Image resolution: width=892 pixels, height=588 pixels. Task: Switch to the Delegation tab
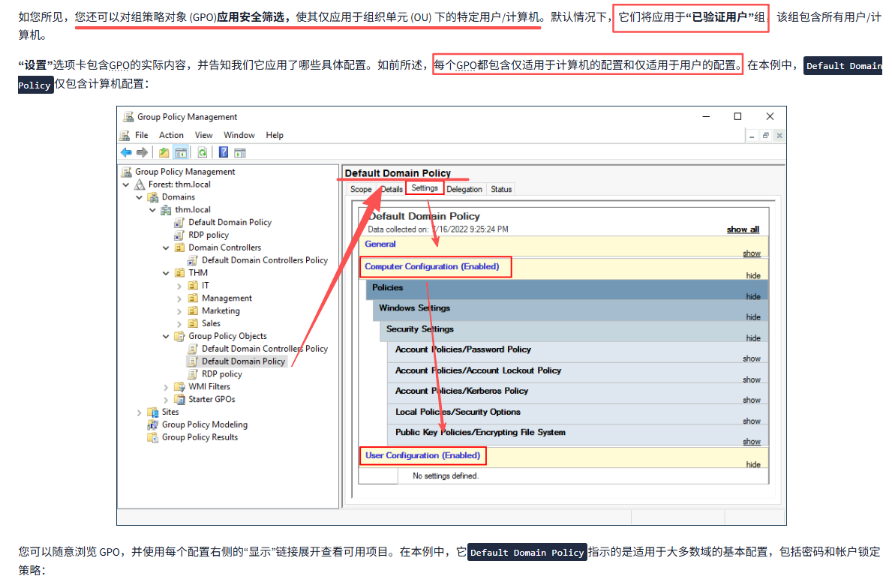[x=464, y=189]
